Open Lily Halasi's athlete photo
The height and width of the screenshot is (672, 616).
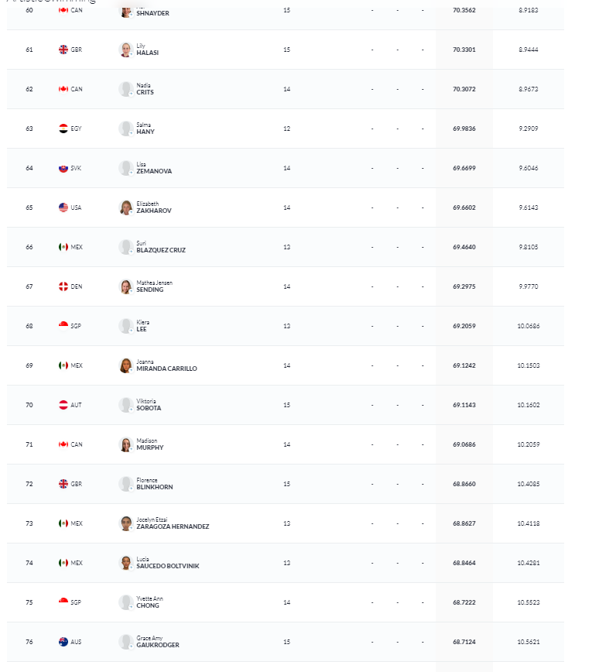click(x=126, y=50)
